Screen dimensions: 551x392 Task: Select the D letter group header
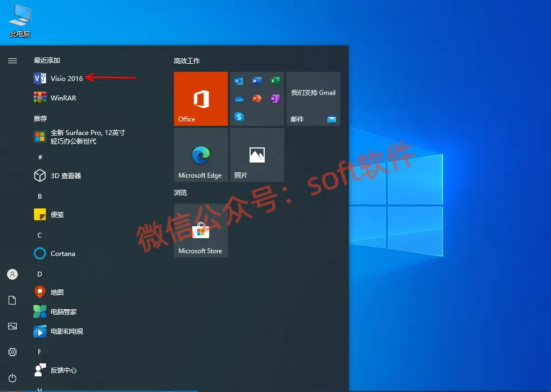click(x=40, y=274)
